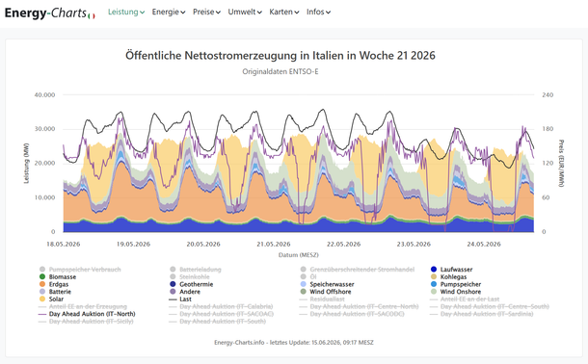588x364 pixels.
Task: Enable Day Ahead Auktion (IT-SACODC)
Action: tap(352, 314)
